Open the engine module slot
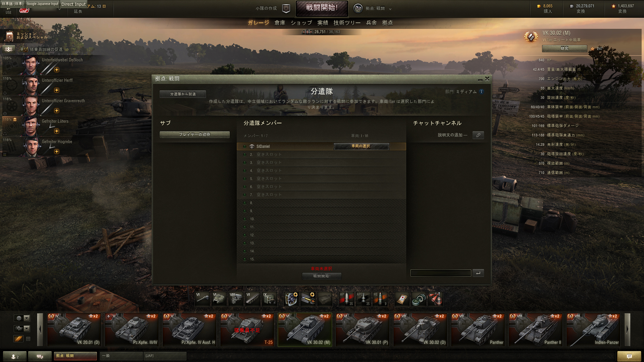 pos(236,299)
